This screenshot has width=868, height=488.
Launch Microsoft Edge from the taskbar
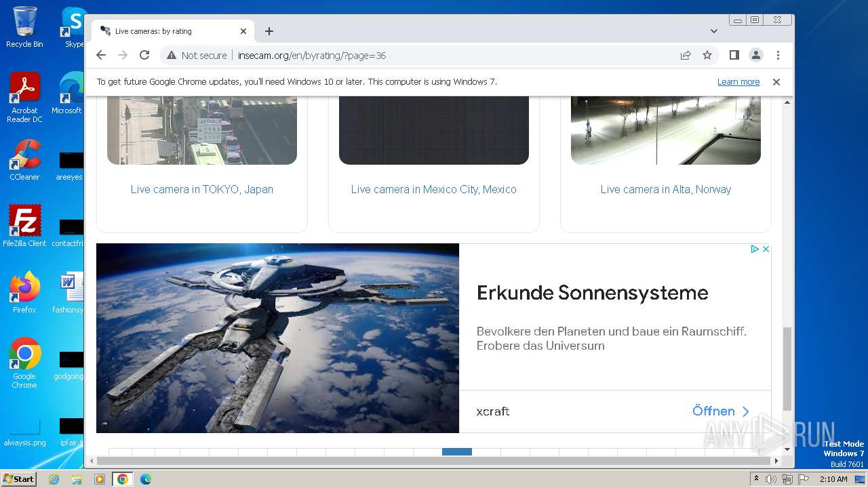click(145, 479)
